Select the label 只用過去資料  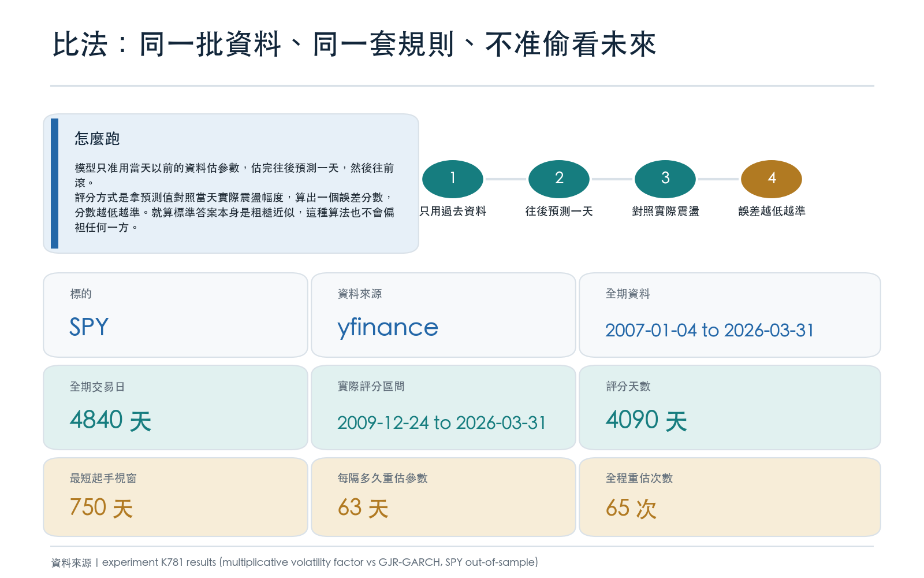(453, 212)
